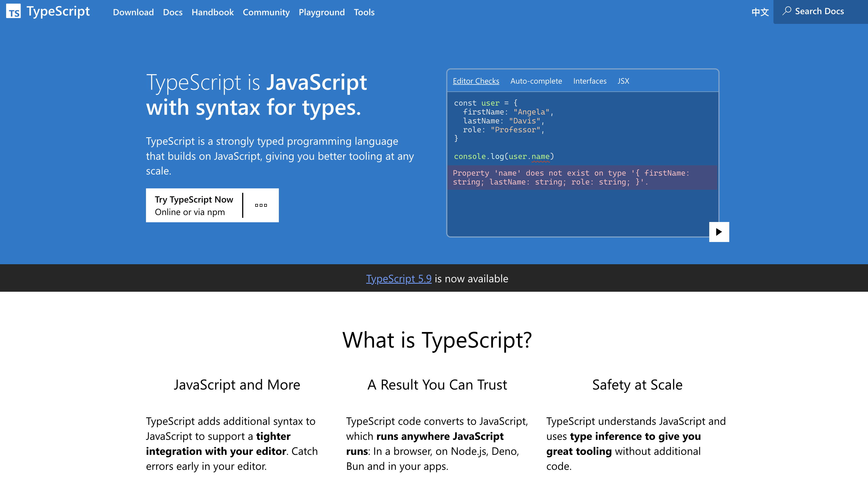Open the Playground from the navigation bar
Screen dimensions: 868x494
tap(321, 12)
